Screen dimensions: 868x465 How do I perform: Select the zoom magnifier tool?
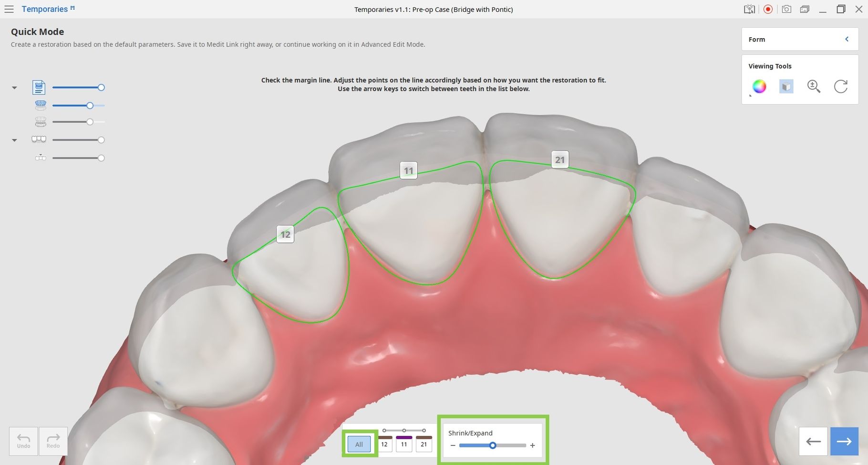pos(814,86)
